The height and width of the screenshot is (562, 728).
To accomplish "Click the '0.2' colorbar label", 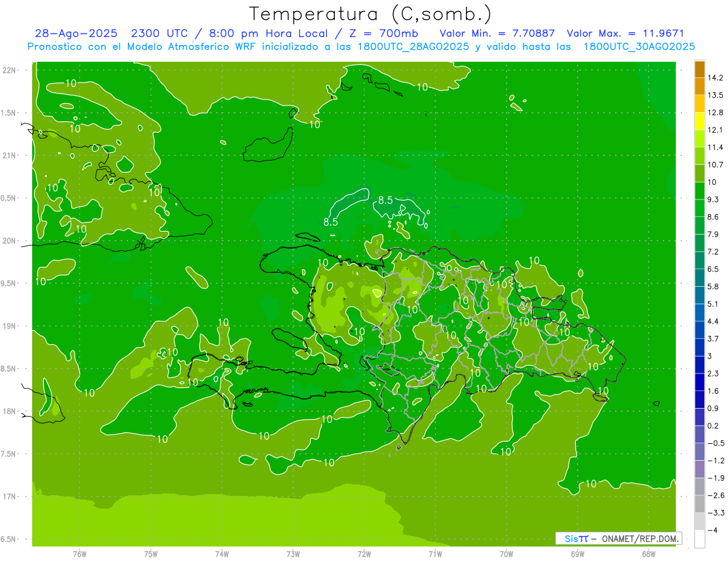I will click(713, 426).
